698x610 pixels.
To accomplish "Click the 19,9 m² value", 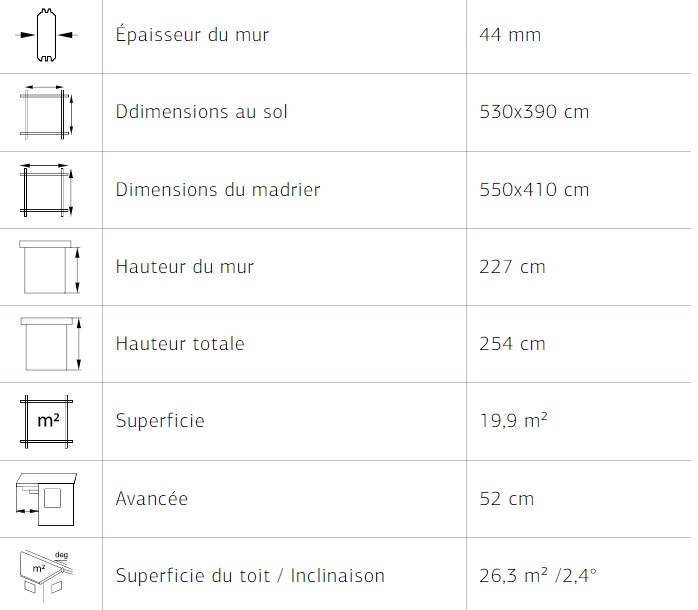I will [x=514, y=420].
